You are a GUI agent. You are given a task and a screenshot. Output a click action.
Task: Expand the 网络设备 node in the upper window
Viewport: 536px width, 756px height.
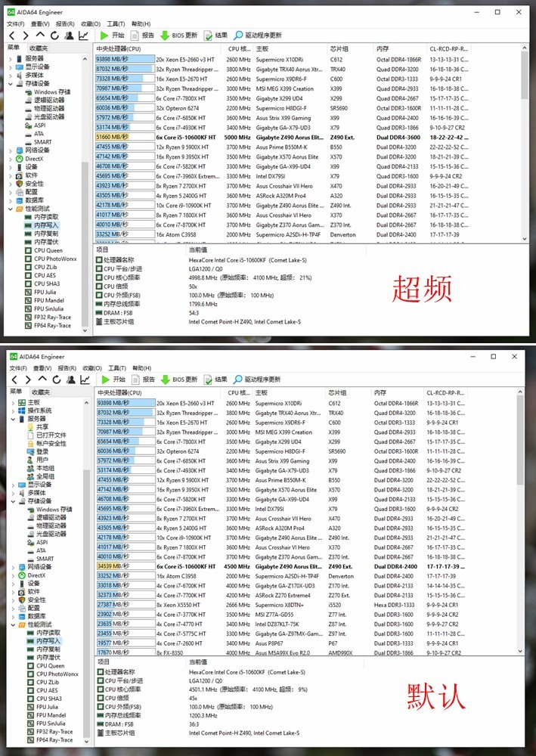(11, 150)
